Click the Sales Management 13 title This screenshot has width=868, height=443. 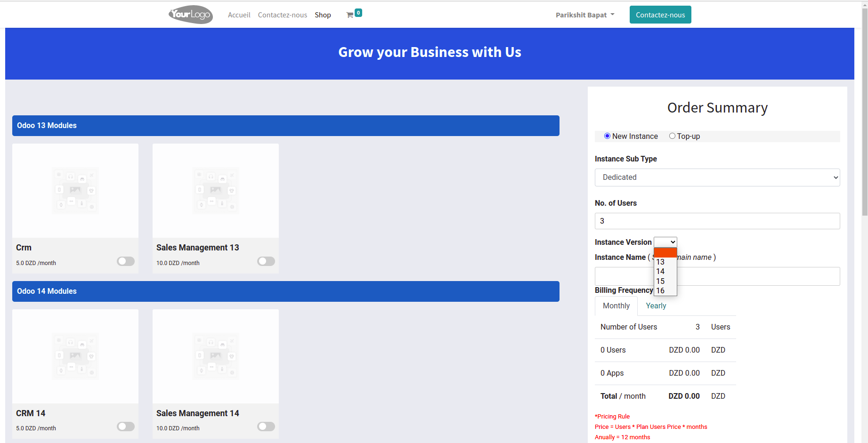pos(198,248)
